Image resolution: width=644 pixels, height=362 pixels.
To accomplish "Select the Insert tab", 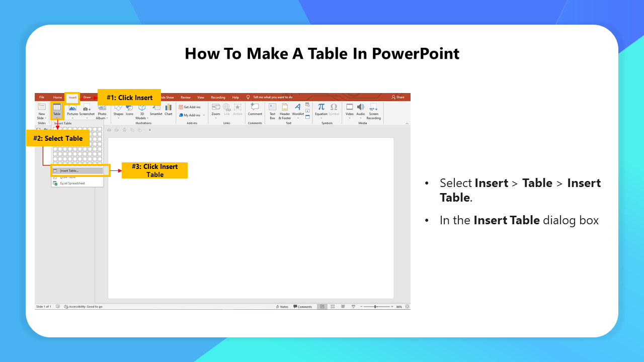I will (73, 98).
